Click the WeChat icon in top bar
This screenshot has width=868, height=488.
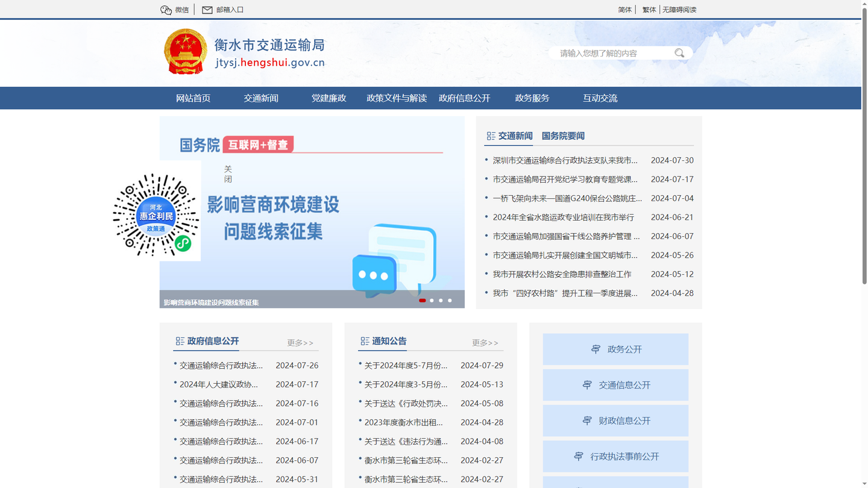coord(166,10)
